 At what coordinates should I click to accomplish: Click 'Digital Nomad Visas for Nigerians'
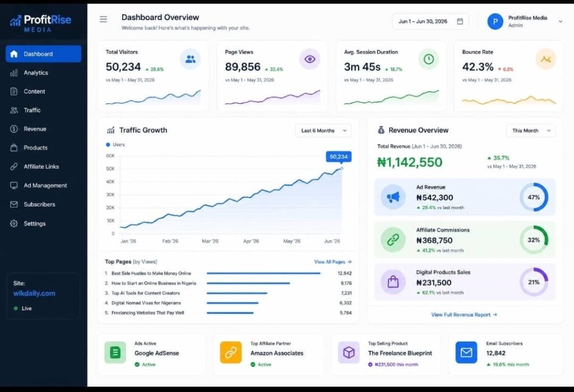pyautogui.click(x=146, y=303)
